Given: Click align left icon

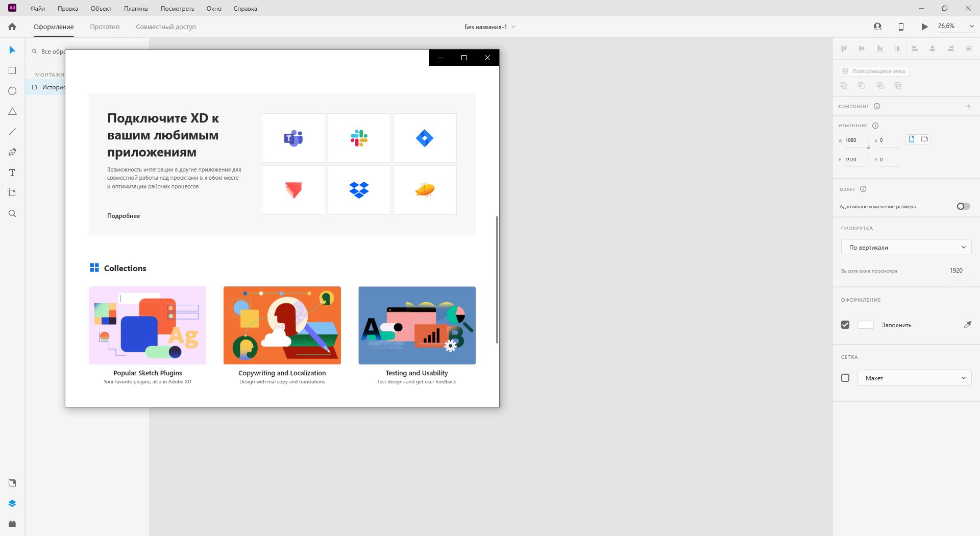Looking at the screenshot, I should pos(915,48).
